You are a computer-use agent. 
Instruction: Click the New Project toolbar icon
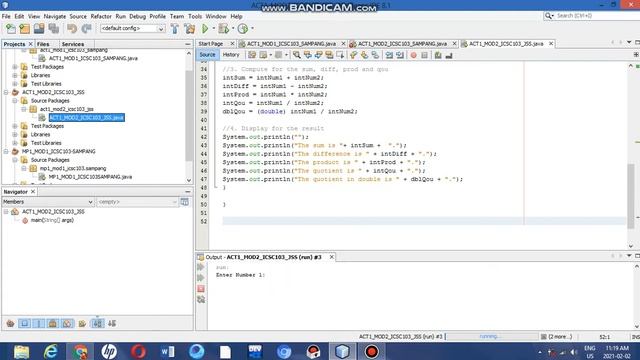24,29
